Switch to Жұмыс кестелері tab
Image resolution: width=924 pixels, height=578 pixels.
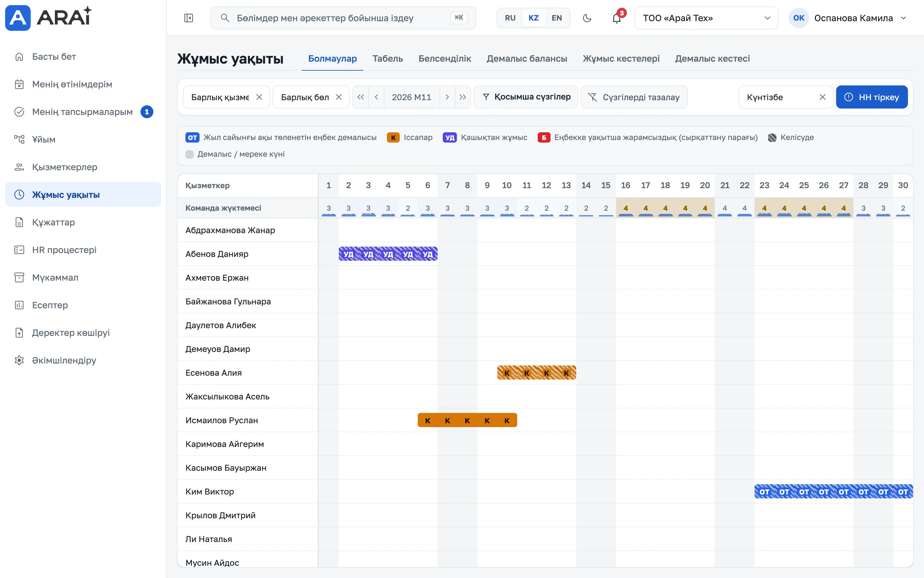coord(621,58)
